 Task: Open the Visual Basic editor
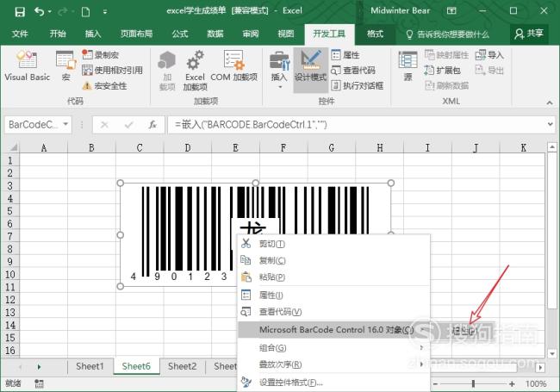28,66
